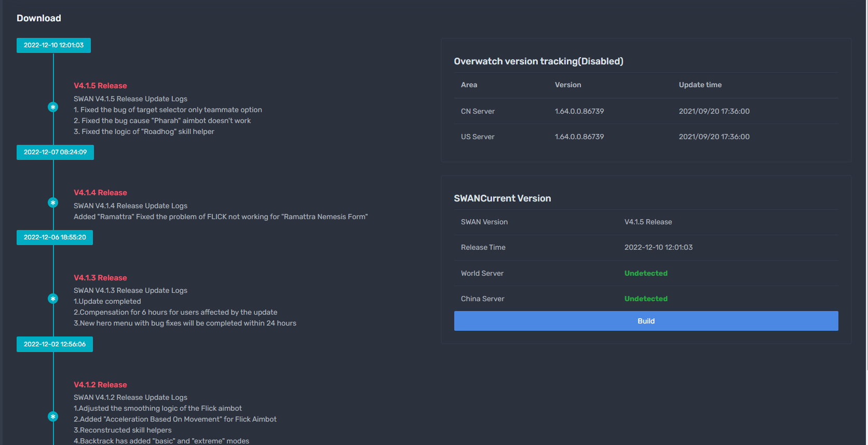The height and width of the screenshot is (445, 868).
Task: Select the 2022-12-07 08:24:09 date badge
Action: click(55, 152)
